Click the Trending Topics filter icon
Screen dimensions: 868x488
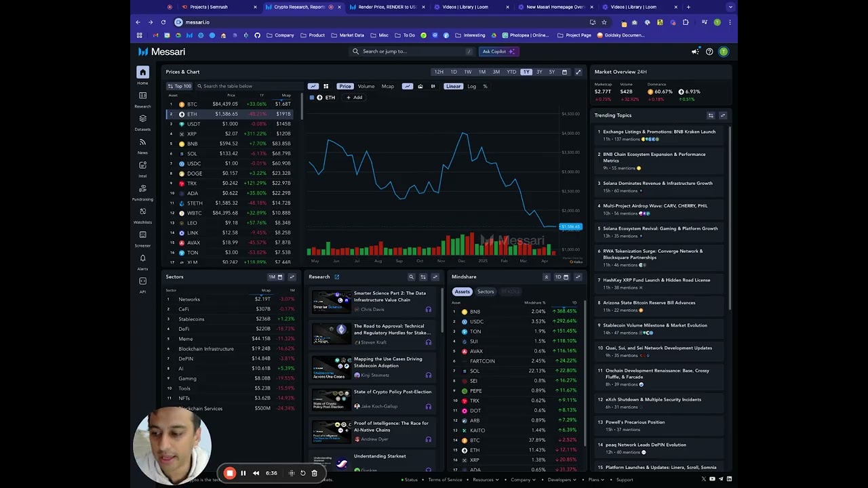(711, 115)
